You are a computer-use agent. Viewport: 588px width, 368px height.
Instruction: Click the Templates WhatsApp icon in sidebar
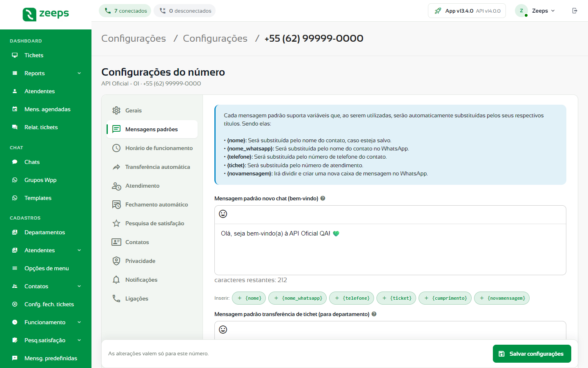point(15,198)
